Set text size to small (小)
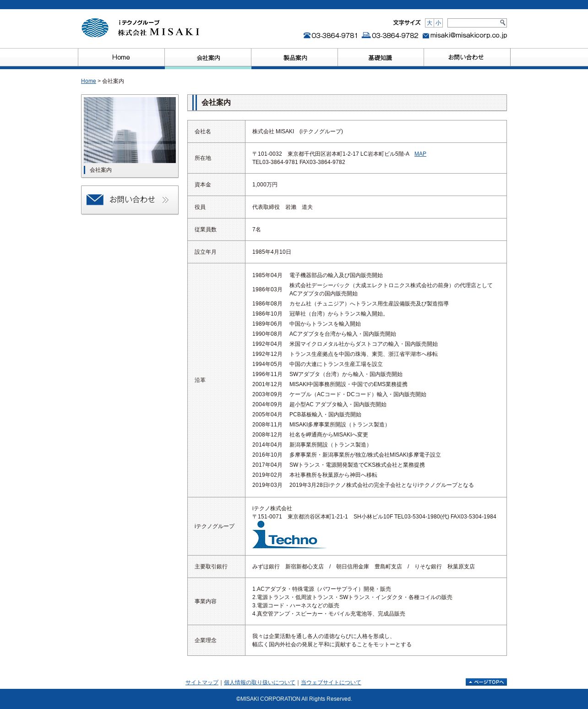The width and height of the screenshot is (588, 709). [x=438, y=23]
